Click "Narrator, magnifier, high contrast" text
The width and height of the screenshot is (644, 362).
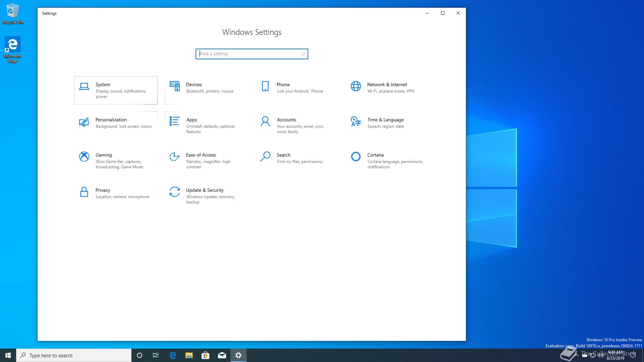pos(208,164)
